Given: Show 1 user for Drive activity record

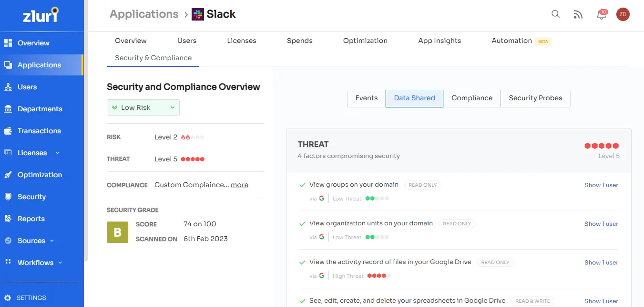Looking at the screenshot, I should (601, 263).
